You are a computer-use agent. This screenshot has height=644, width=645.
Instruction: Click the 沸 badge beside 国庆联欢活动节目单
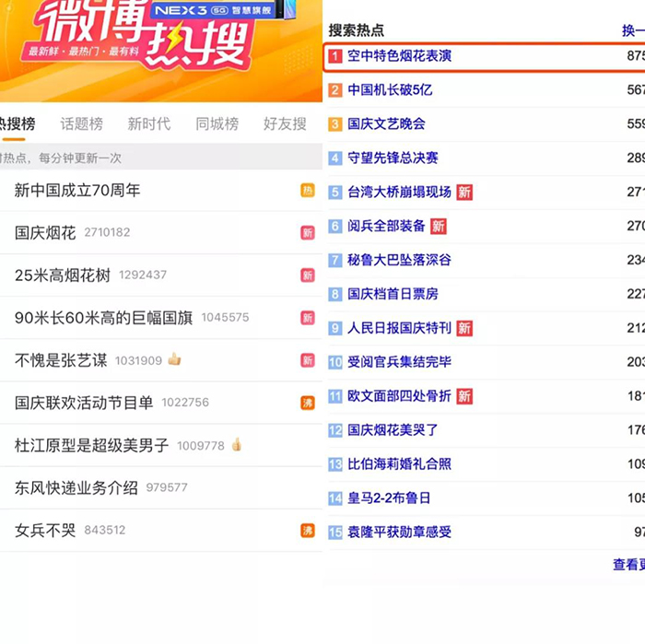tap(308, 403)
